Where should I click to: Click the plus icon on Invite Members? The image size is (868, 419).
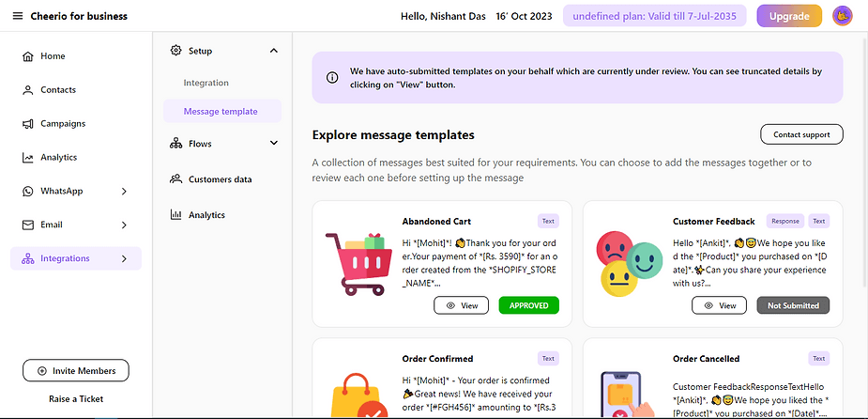41,371
